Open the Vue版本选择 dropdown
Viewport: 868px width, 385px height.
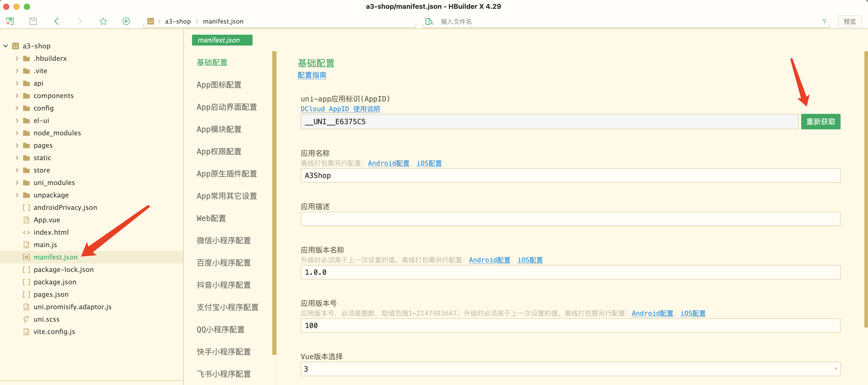coord(570,369)
